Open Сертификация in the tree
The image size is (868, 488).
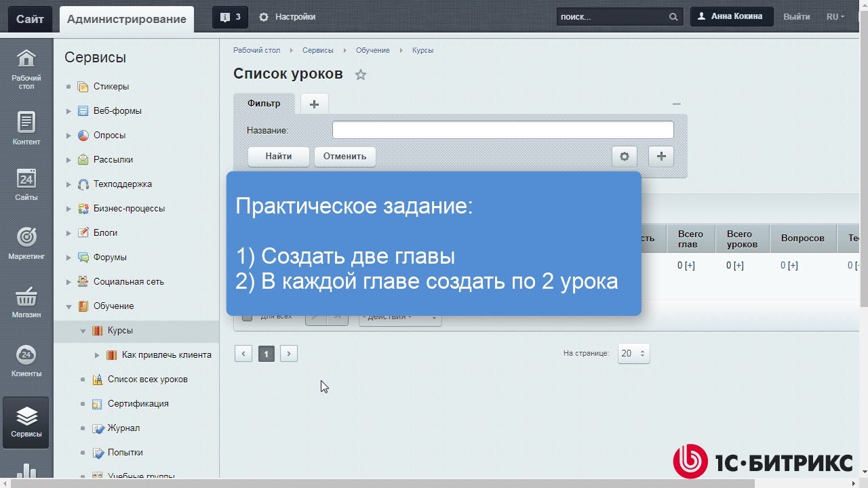[138, 403]
